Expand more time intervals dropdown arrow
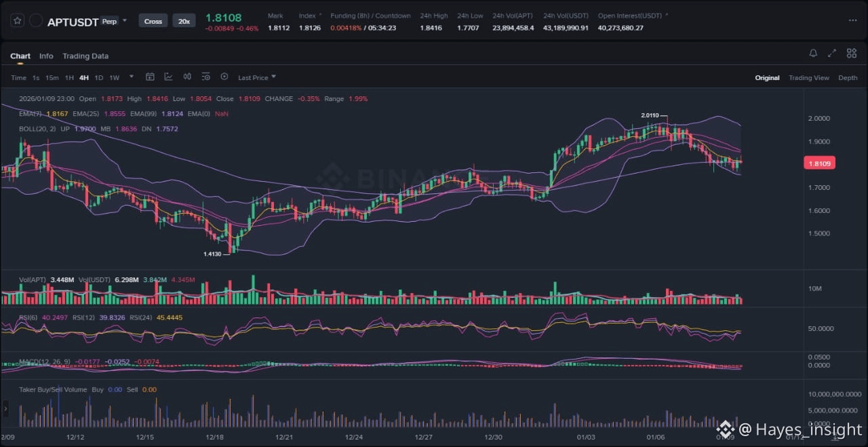 coord(132,77)
